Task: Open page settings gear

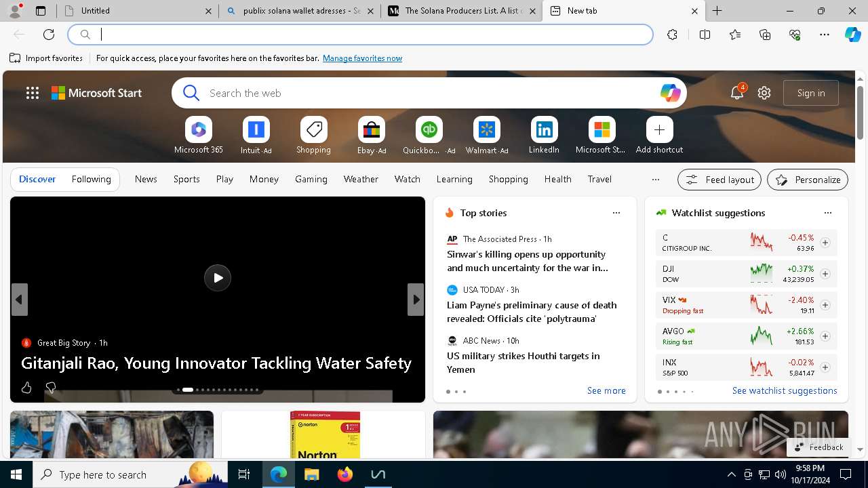Action: click(764, 93)
